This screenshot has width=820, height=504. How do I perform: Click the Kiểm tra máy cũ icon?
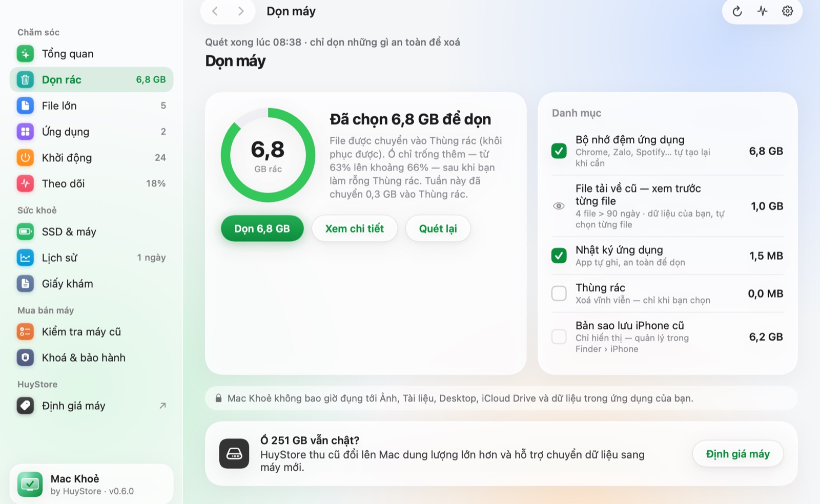point(25,331)
